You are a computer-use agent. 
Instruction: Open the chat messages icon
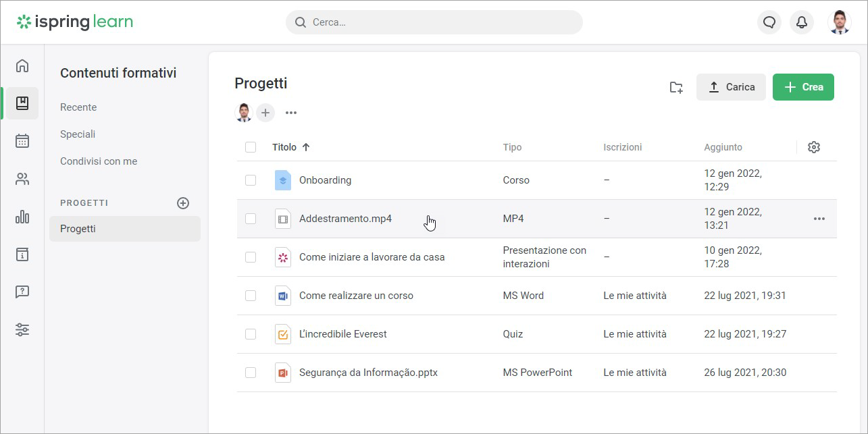pos(769,22)
